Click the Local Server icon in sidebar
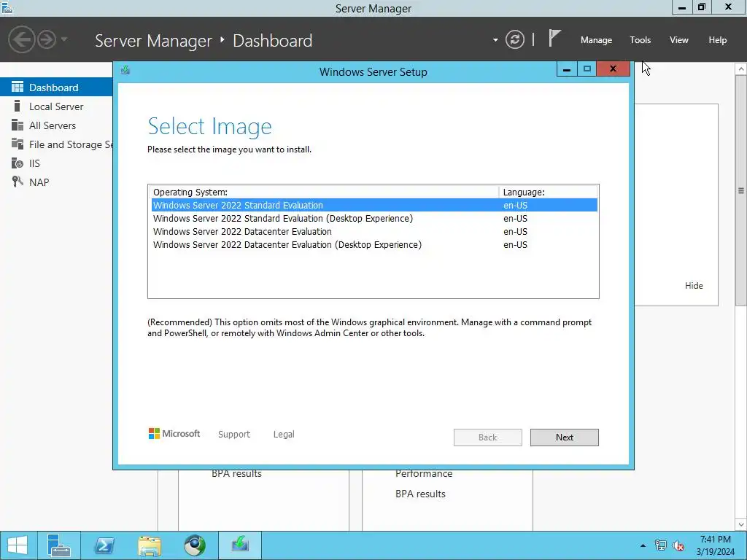 pyautogui.click(x=18, y=106)
